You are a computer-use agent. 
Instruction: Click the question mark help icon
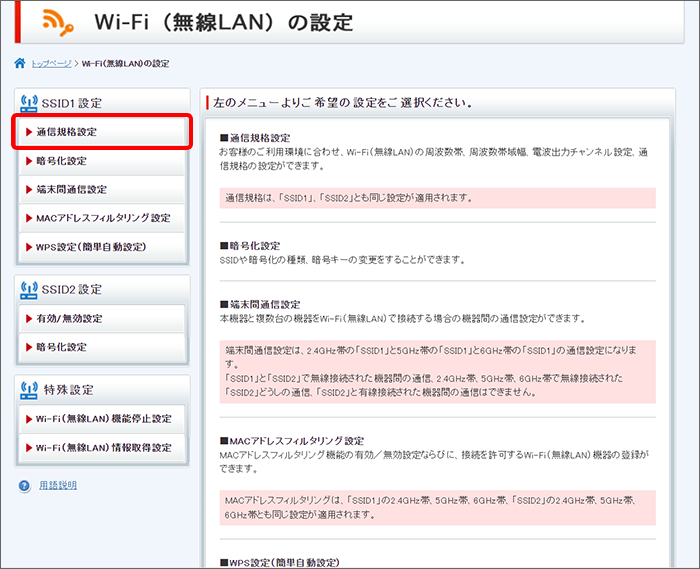(x=25, y=486)
